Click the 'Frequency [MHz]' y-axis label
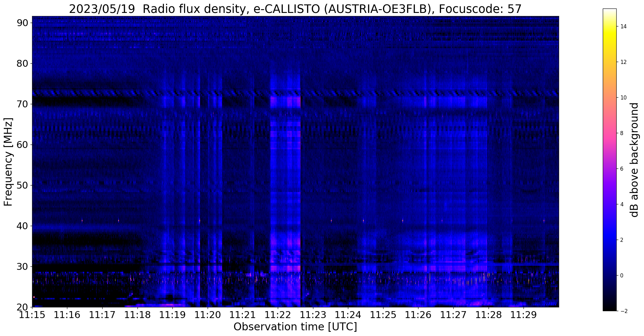The height and width of the screenshot is (336, 644). (8, 162)
